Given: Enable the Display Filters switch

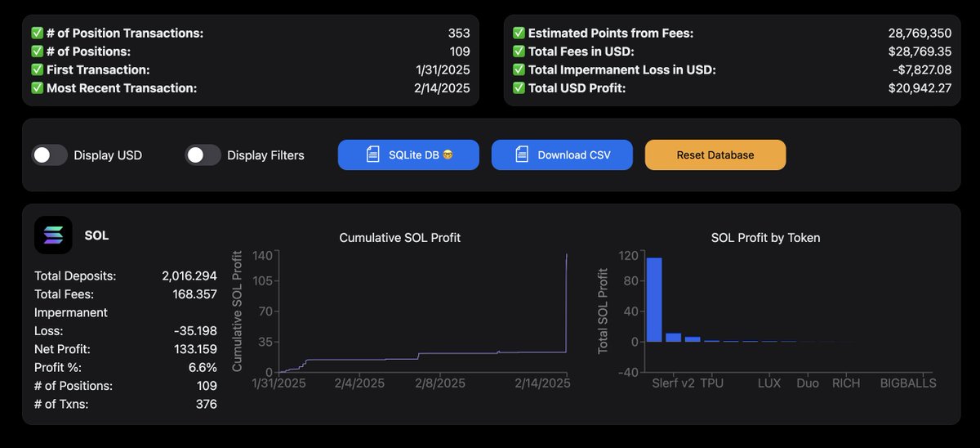Looking at the screenshot, I should [203, 155].
